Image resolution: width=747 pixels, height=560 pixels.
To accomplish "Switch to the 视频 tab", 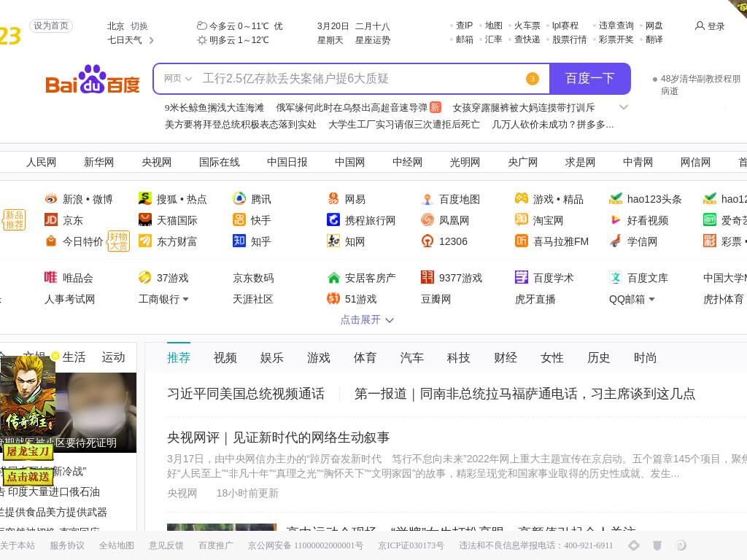I will pyautogui.click(x=225, y=357).
